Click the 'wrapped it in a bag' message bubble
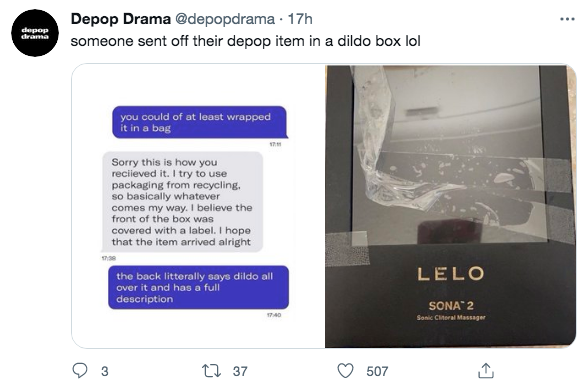Viewport: 588px width, 388px height. click(200, 122)
